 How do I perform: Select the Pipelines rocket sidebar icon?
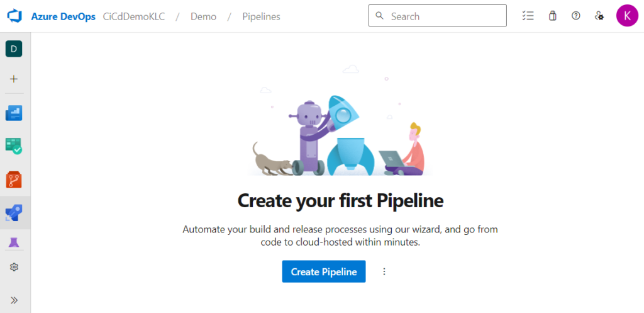pos(14,213)
